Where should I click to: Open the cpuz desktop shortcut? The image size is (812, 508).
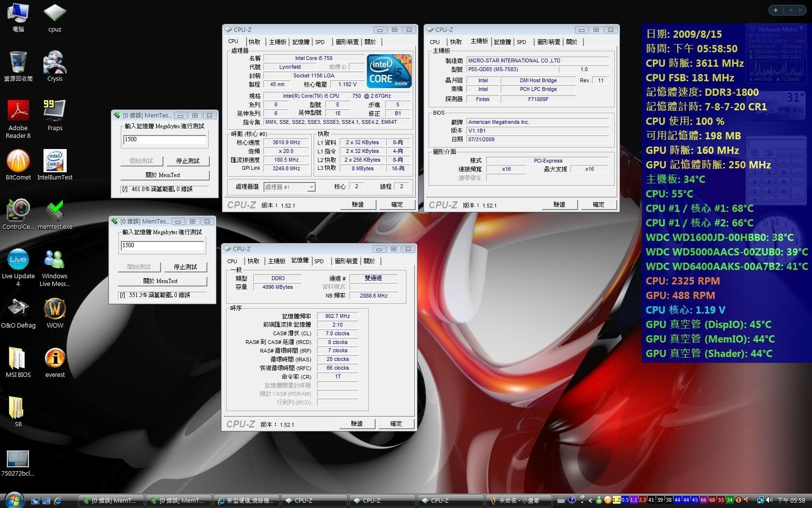coord(55,17)
